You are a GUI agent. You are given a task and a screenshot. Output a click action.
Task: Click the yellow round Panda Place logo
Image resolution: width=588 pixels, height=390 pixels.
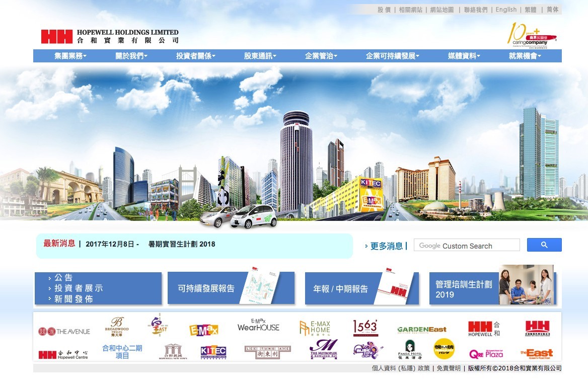444,349
